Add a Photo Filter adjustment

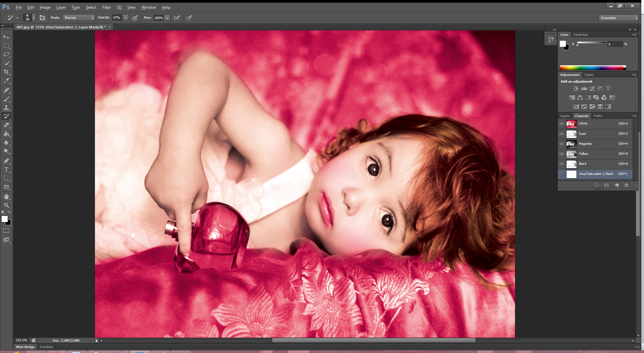(596, 98)
